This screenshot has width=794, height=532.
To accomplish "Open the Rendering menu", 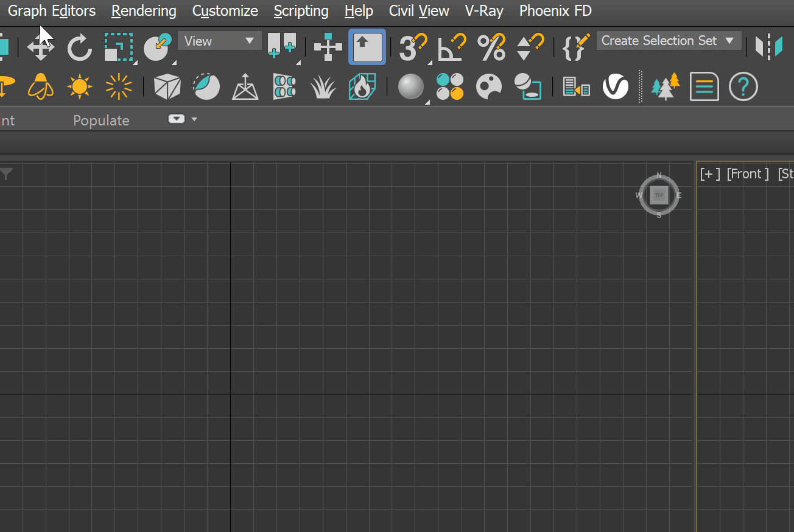I will 143,10.
